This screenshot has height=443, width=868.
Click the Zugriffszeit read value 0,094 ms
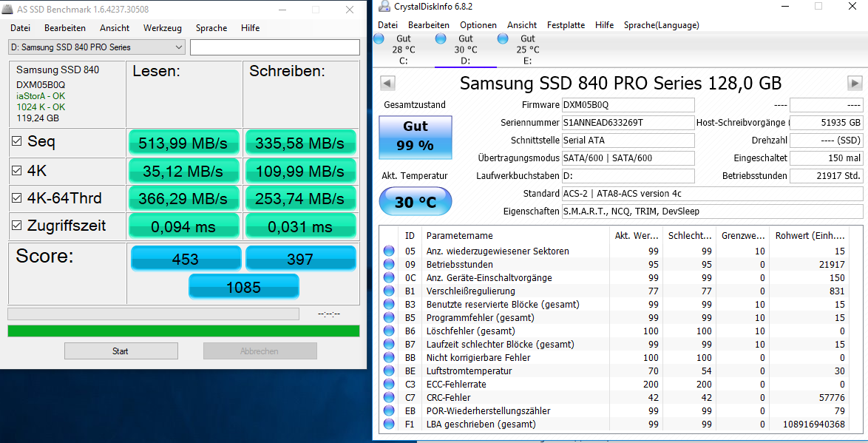tap(183, 226)
